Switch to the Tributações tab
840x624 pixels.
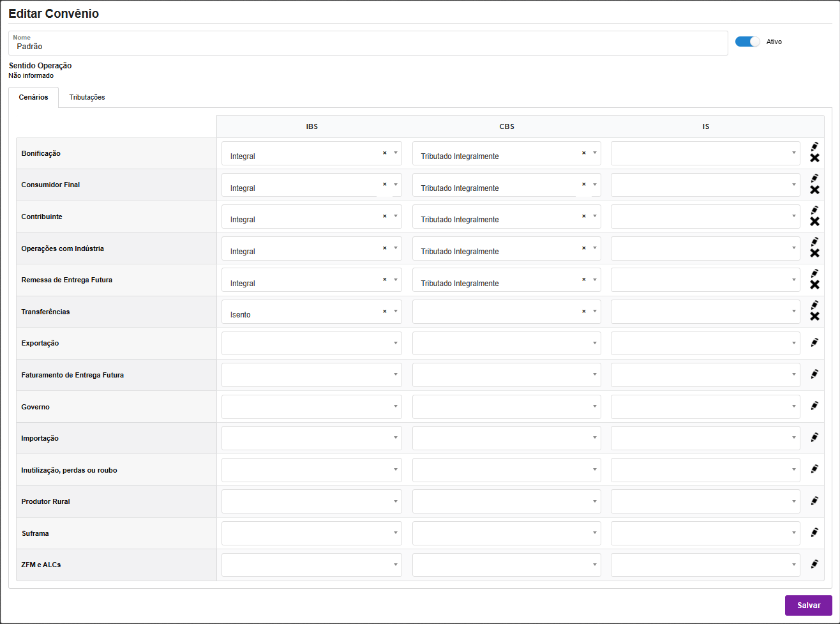87,97
